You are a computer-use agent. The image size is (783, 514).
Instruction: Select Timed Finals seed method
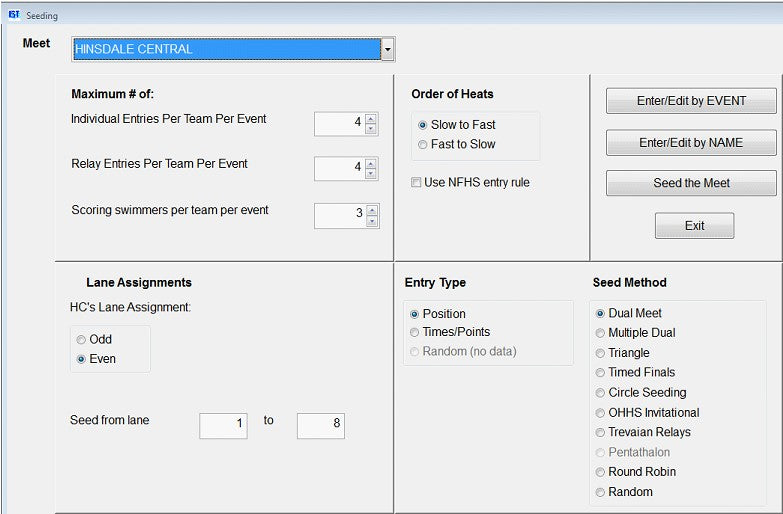(600, 373)
